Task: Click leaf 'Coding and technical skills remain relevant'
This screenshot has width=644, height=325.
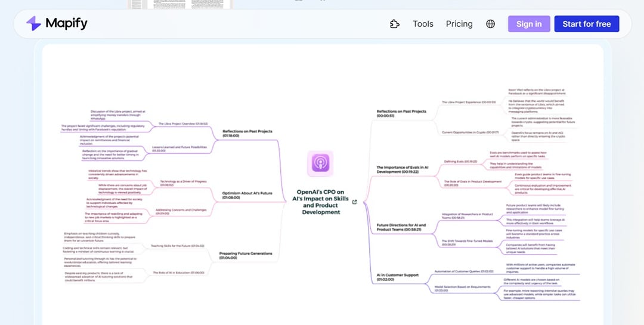Action: (x=98, y=250)
